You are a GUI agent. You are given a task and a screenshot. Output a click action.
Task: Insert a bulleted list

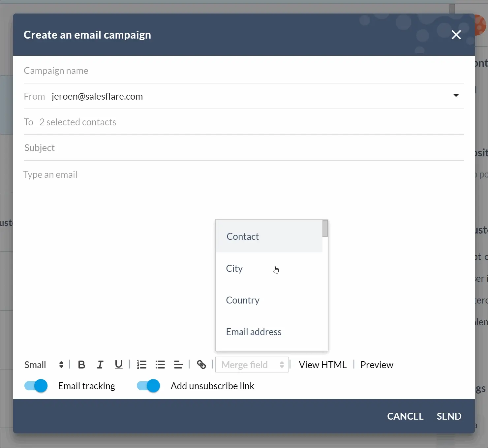point(160,365)
